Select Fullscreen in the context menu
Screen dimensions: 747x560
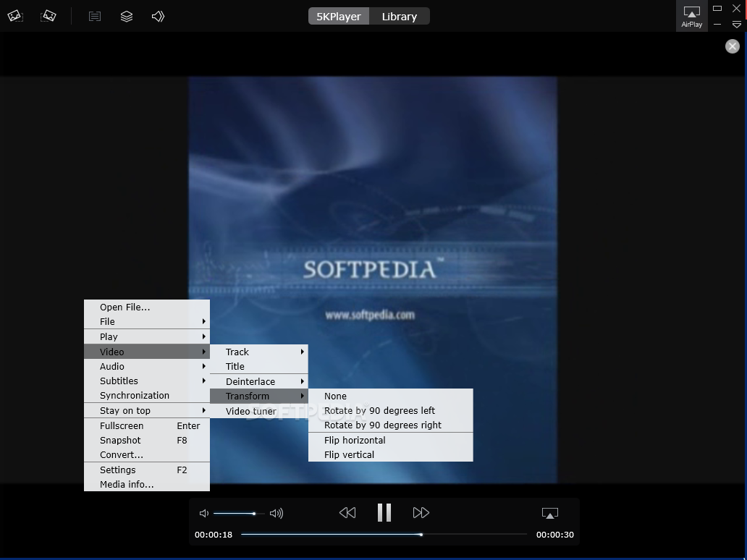click(x=147, y=425)
